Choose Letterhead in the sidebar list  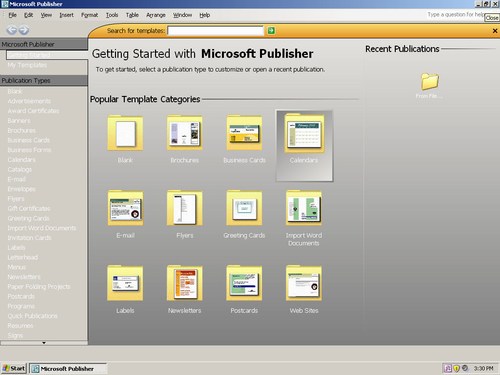[x=23, y=257]
